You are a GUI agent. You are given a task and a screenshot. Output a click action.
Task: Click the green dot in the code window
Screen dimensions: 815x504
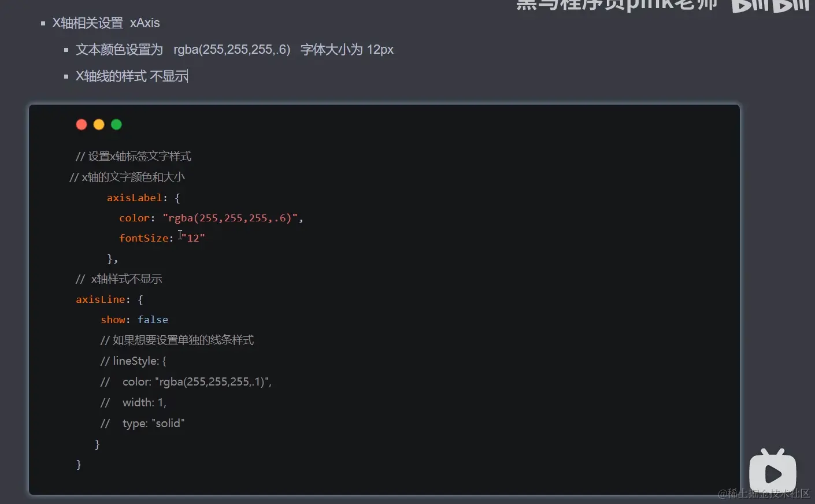point(116,124)
